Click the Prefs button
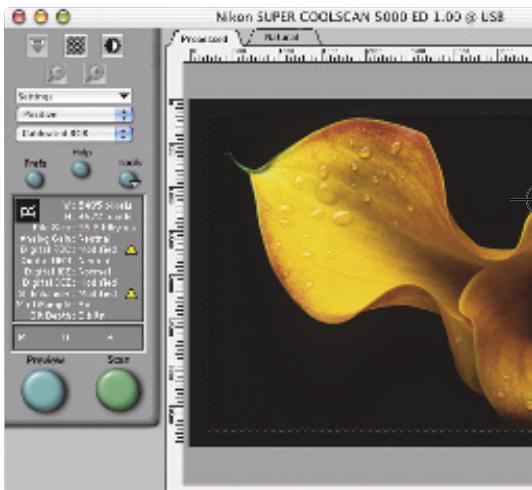Viewport: 532px width, 490px height. click(x=35, y=179)
